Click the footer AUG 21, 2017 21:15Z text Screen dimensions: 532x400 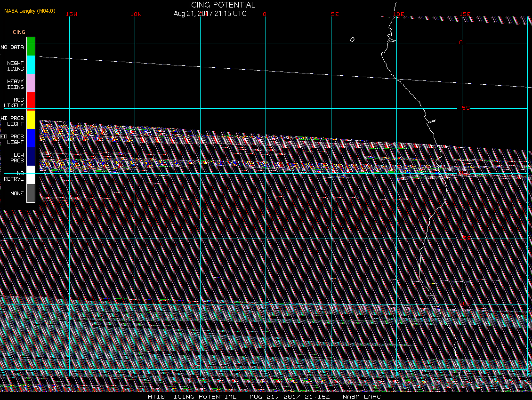pos(290,396)
